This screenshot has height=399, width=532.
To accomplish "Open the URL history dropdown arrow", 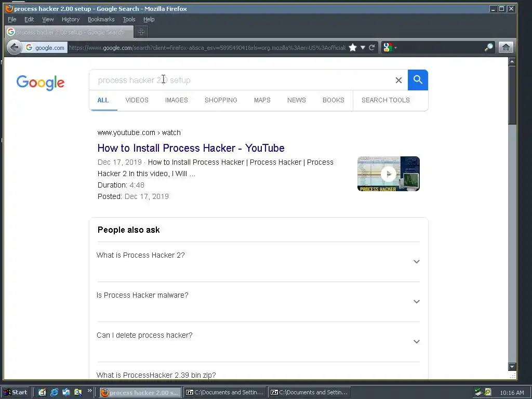I will click(363, 47).
